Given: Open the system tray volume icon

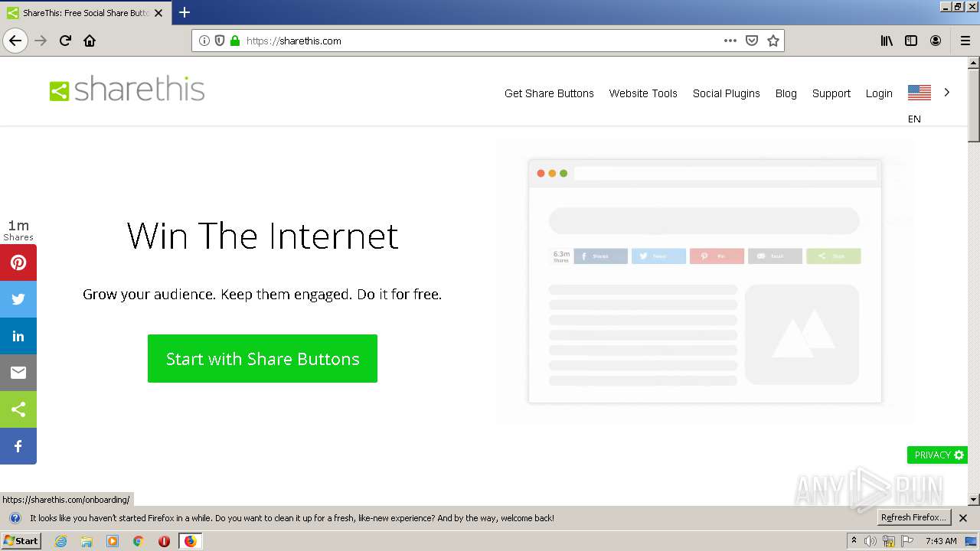Looking at the screenshot, I should click(871, 541).
